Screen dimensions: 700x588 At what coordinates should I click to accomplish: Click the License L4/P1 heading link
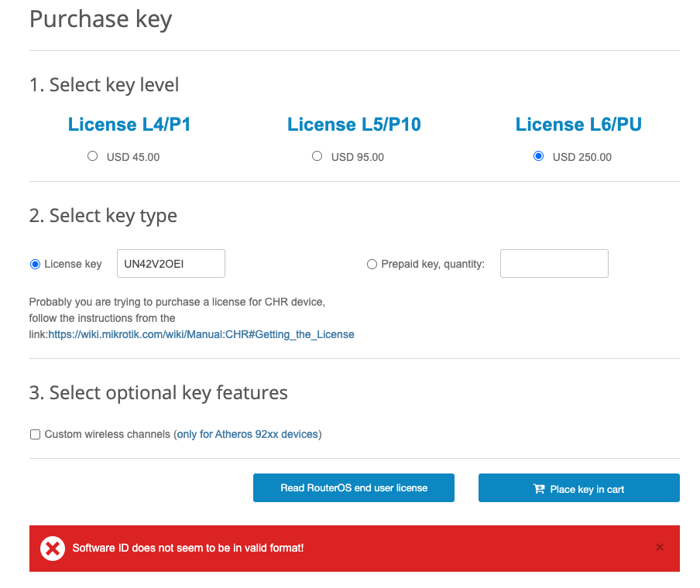129,125
